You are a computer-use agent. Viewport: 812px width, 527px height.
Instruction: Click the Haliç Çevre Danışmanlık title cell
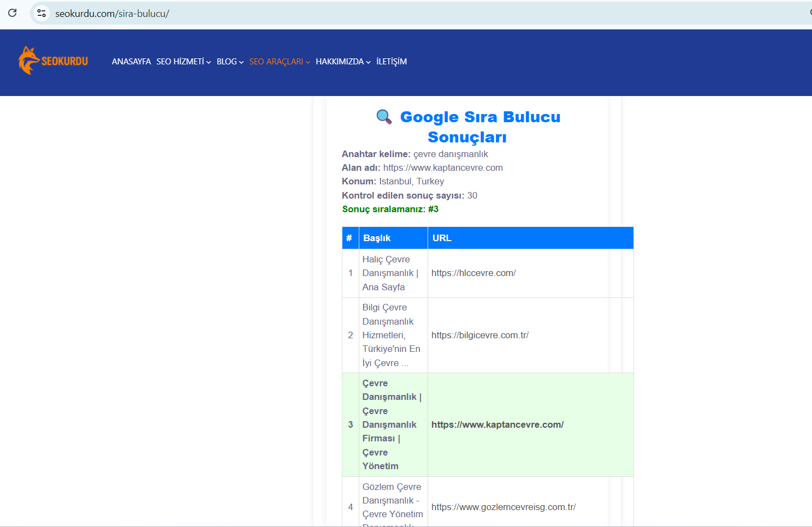pyautogui.click(x=393, y=273)
